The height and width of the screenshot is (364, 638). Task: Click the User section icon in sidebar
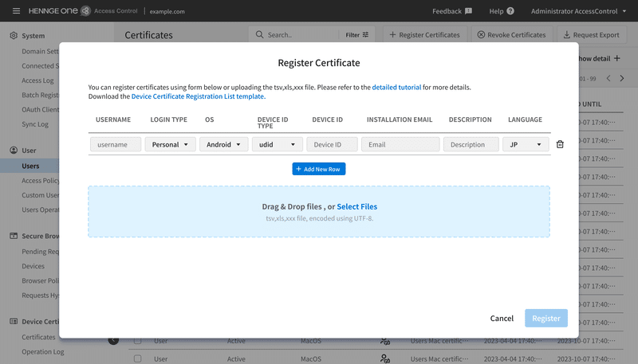point(14,151)
